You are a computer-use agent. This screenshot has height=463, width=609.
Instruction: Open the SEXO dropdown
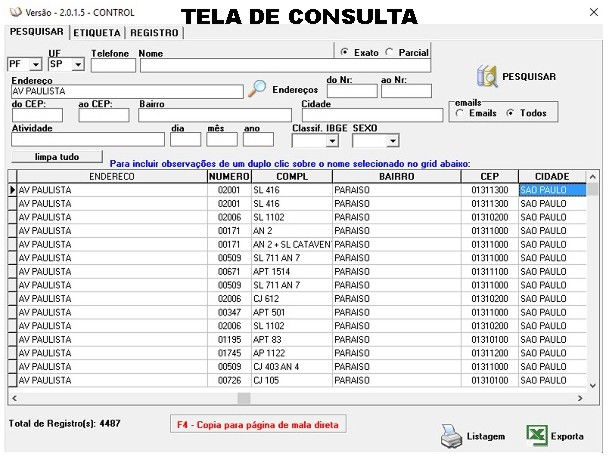[x=393, y=141]
